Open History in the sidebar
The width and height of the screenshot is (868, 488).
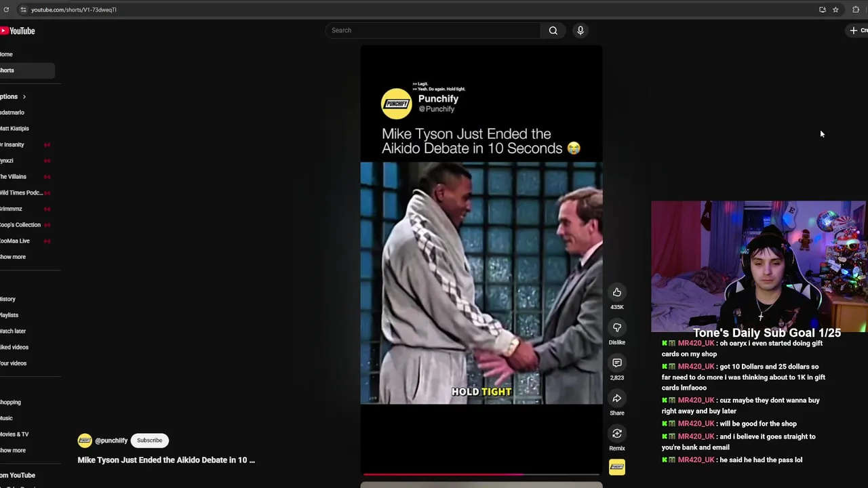coord(8,299)
